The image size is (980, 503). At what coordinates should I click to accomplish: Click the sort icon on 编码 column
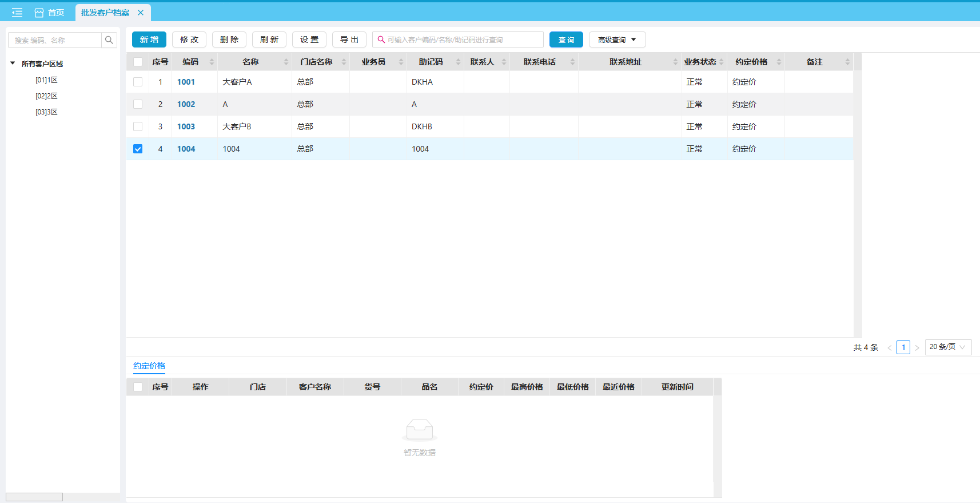212,62
